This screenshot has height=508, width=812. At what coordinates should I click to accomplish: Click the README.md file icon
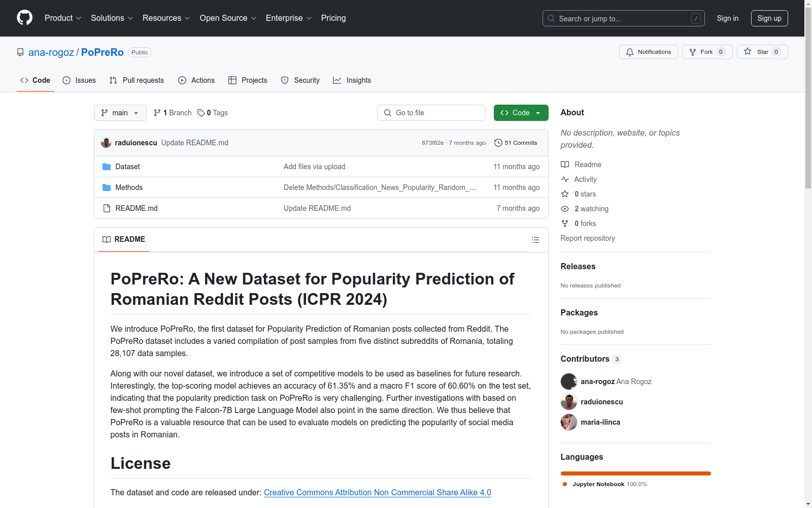click(107, 208)
